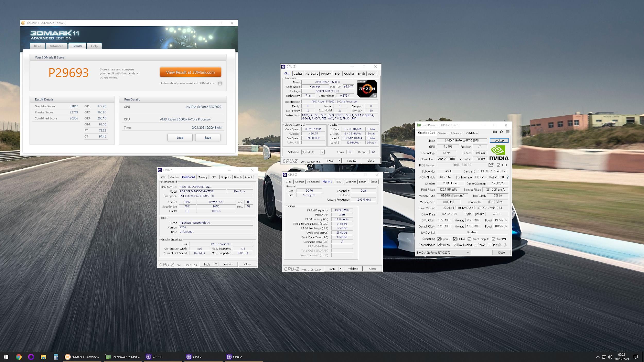Click GPU-Z screenshot camera icon
This screenshot has width=644, height=362.
[495, 132]
